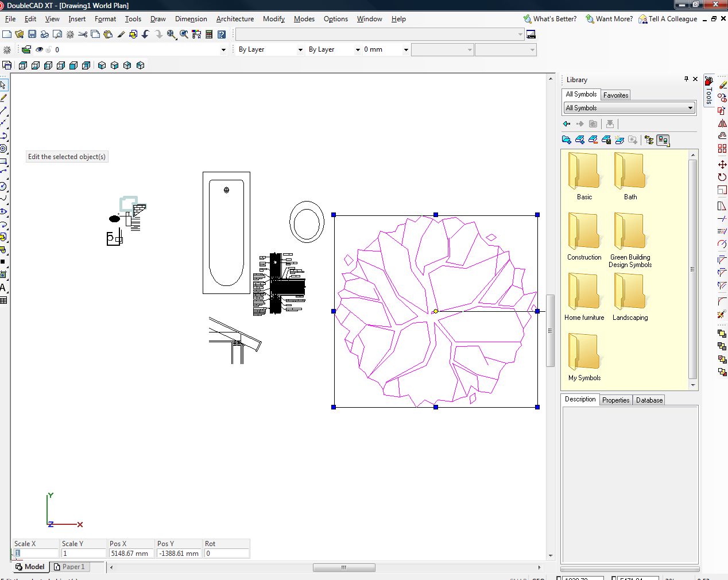Click the horizontal scrollbar thumb below canvas
The height and width of the screenshot is (580, 728).
pyautogui.click(x=344, y=567)
